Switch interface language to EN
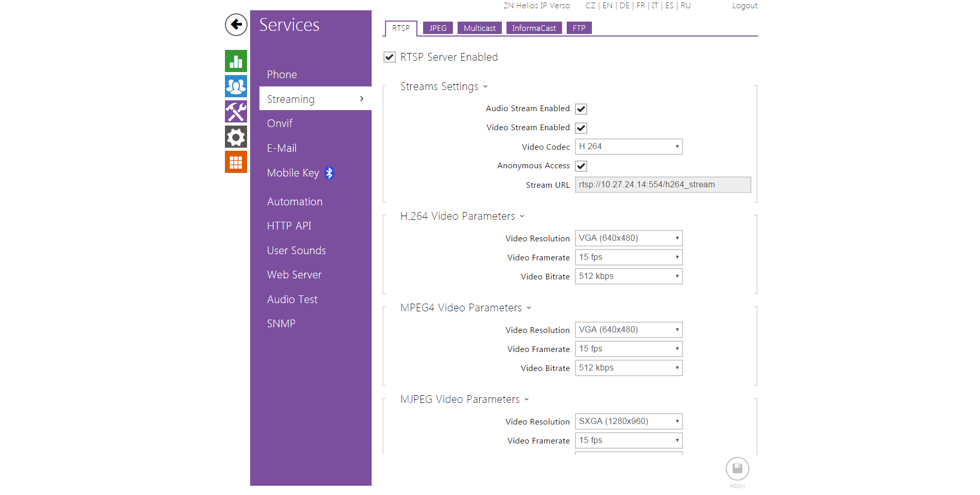Screen dimensions: 980x495 click(x=607, y=6)
